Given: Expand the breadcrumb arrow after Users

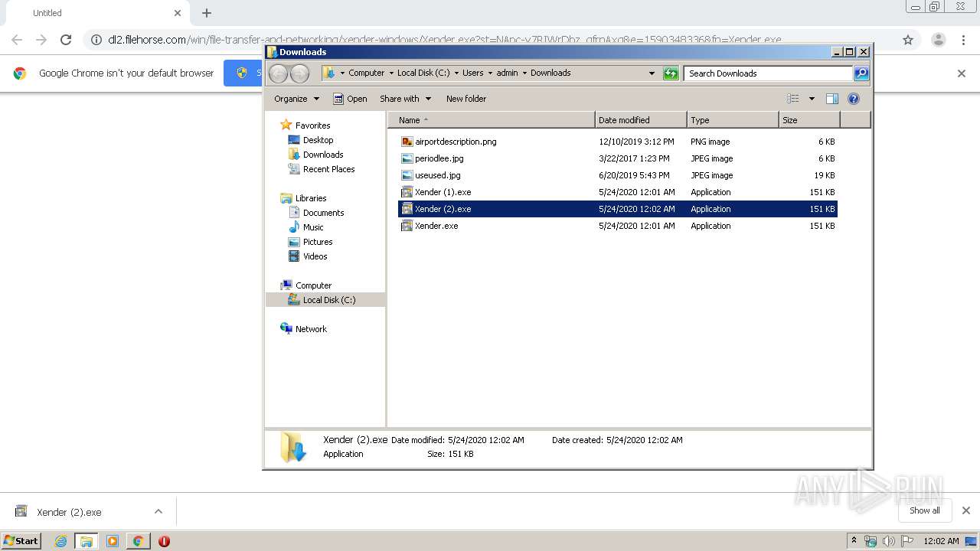Looking at the screenshot, I should [x=490, y=73].
